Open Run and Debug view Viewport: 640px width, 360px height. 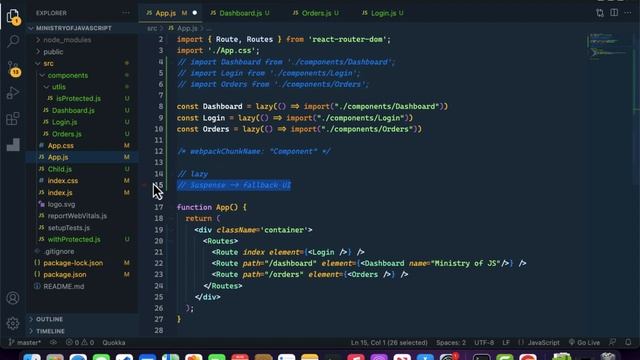[x=13, y=93]
